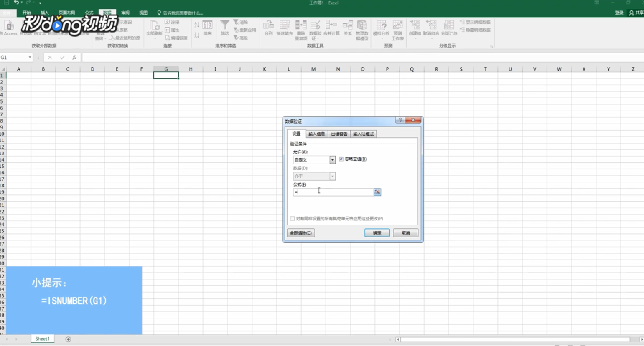Open the 视图 View ribbon tab
Image resolution: width=644 pixels, height=346 pixels.
pos(143,13)
